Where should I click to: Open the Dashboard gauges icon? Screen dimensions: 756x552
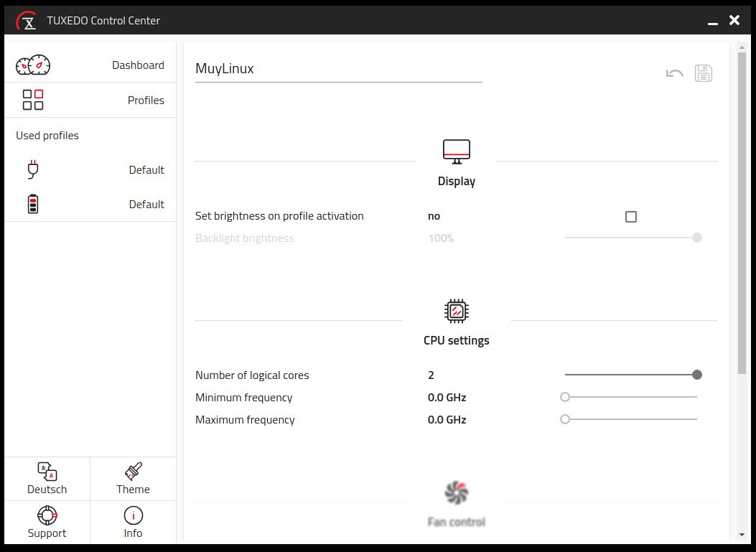tap(33, 65)
